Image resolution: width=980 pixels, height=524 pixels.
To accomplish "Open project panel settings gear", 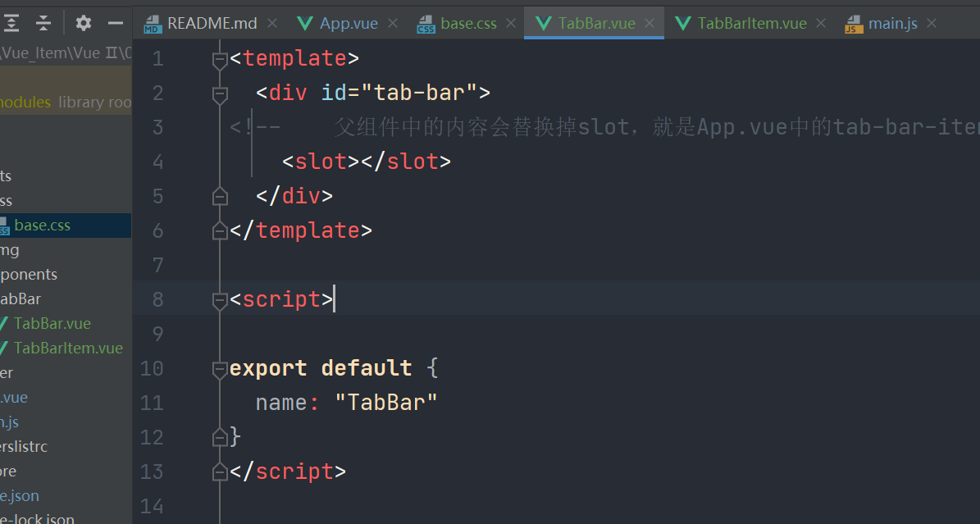I will (x=83, y=24).
